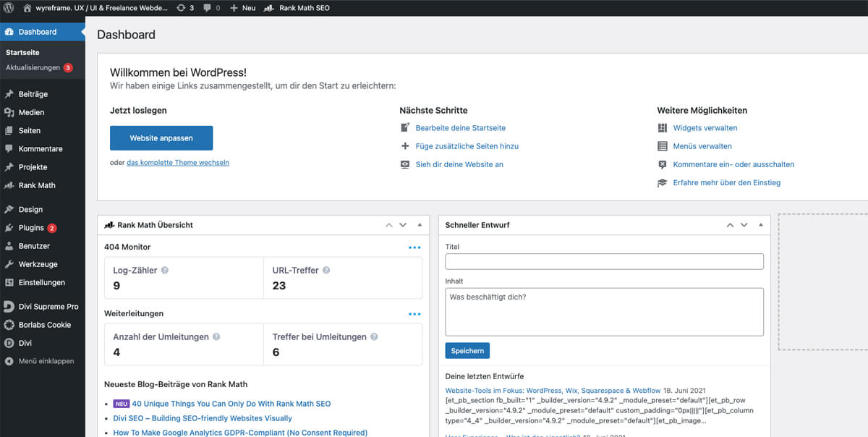868x437 pixels.
Task: Open How To Make Google Analytics GDPR-Compliant post
Action: (x=240, y=433)
